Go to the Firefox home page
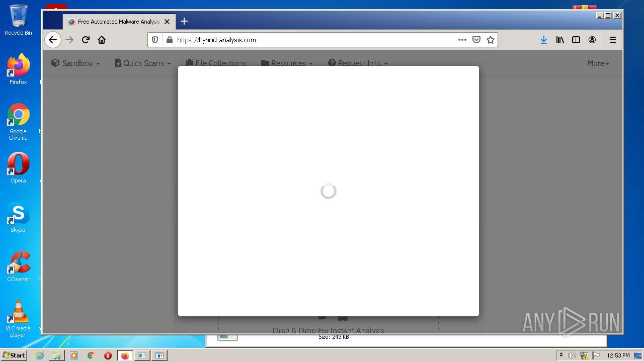 point(102,40)
